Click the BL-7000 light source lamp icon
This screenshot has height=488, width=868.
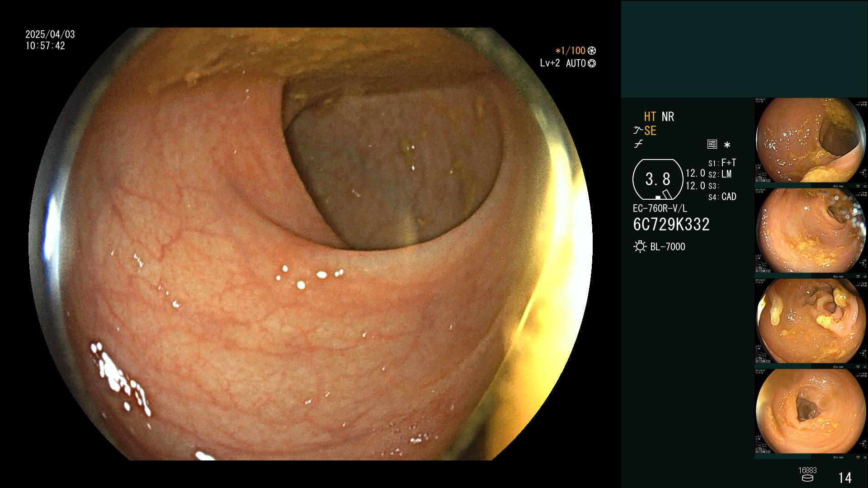[x=640, y=247]
